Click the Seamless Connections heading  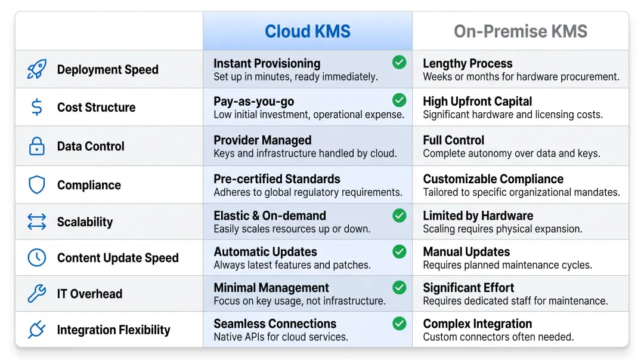click(x=275, y=324)
